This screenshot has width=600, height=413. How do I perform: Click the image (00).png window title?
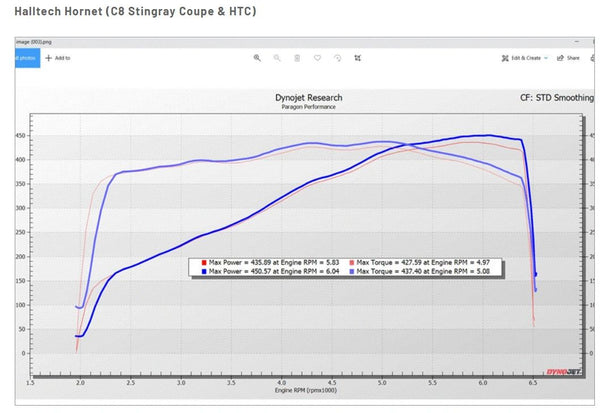click(x=32, y=43)
